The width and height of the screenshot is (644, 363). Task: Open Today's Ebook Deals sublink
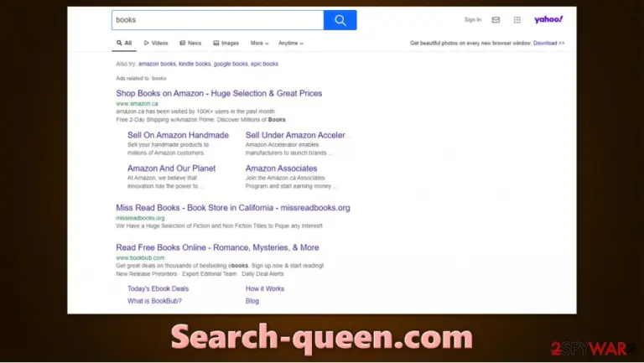coord(158,288)
